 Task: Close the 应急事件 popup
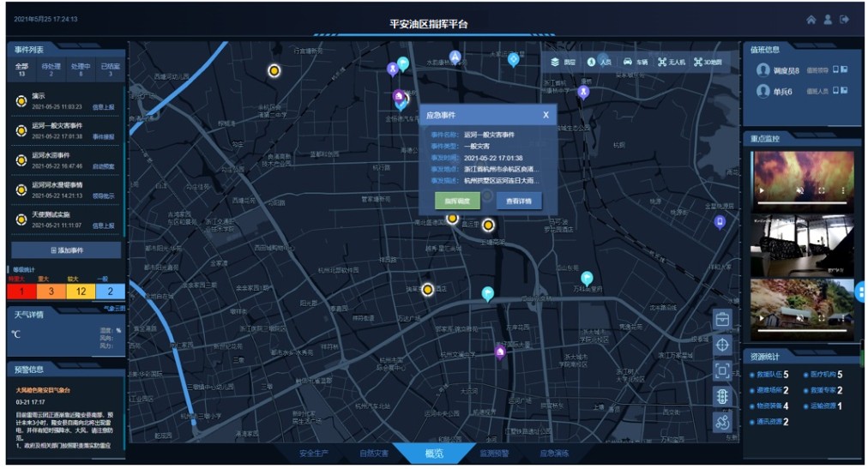tap(546, 115)
